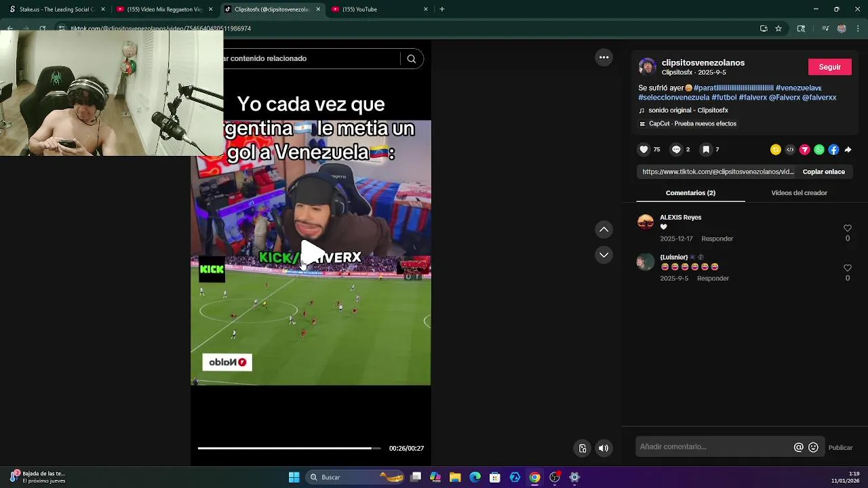
Task: Like the video with heart icon
Action: 644,149
